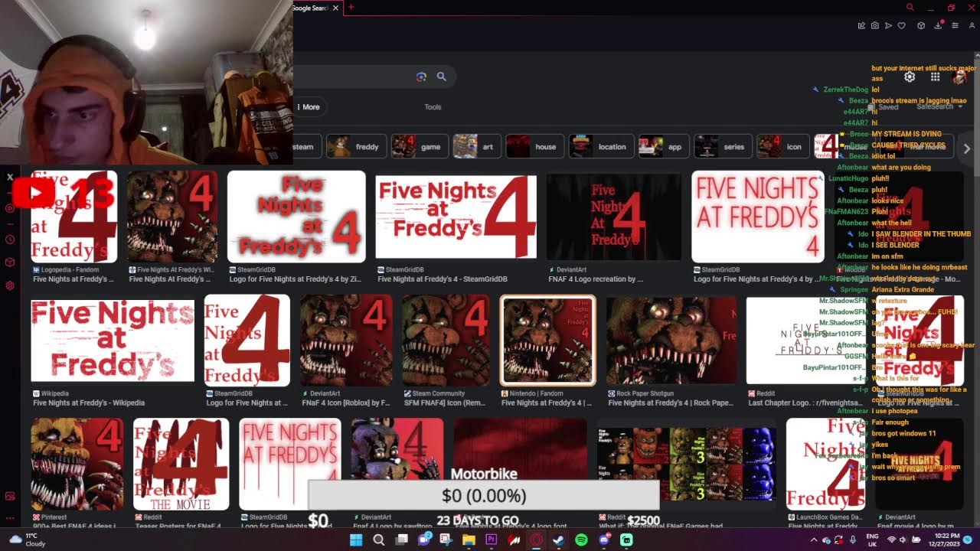Open Pinterest FNAF 4 ideas image
This screenshot has height=551, width=980.
point(77,465)
